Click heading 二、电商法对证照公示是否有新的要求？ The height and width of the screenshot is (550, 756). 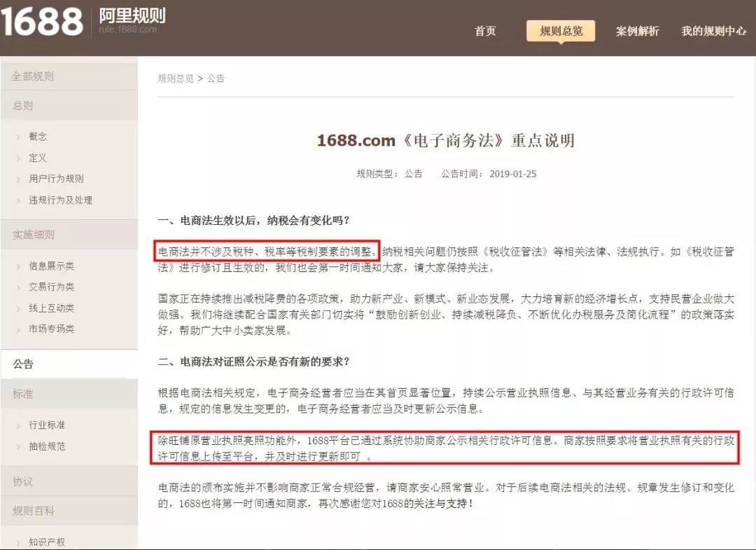click(x=253, y=362)
